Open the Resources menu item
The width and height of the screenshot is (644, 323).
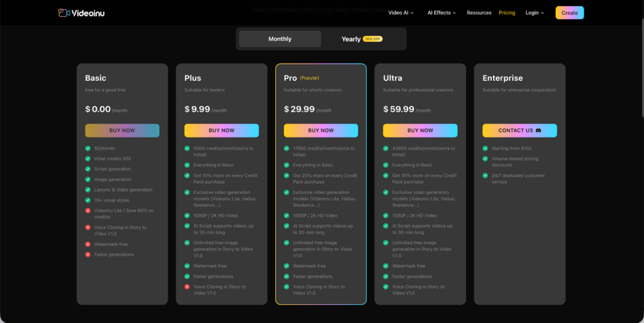click(479, 13)
